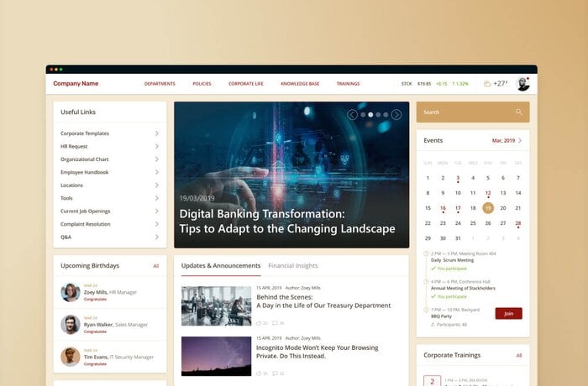Viewport: 588px width, 386px height.
Task: Select fourth carousel dot
Action: 386,115
